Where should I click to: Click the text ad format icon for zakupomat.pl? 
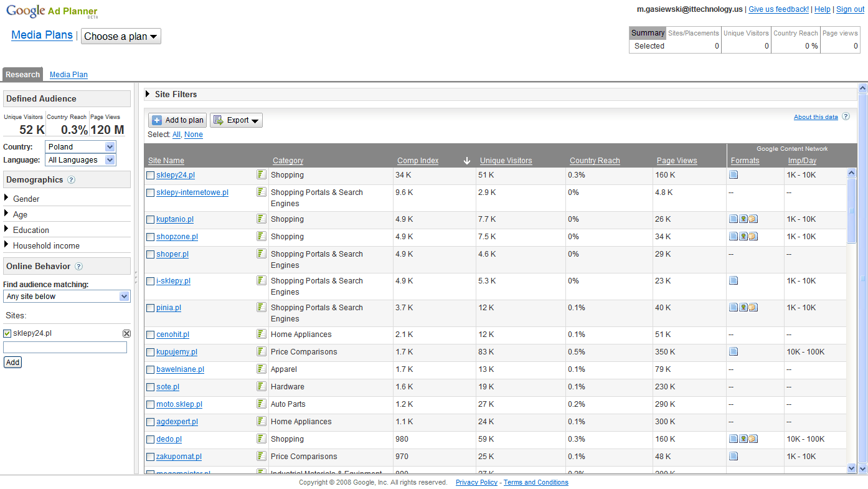[734, 457]
